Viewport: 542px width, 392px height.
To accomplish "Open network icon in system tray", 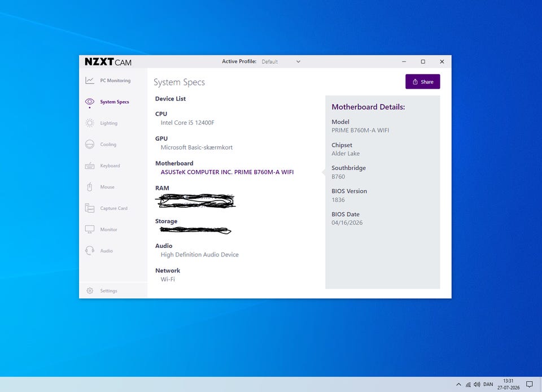I will [x=468, y=385].
